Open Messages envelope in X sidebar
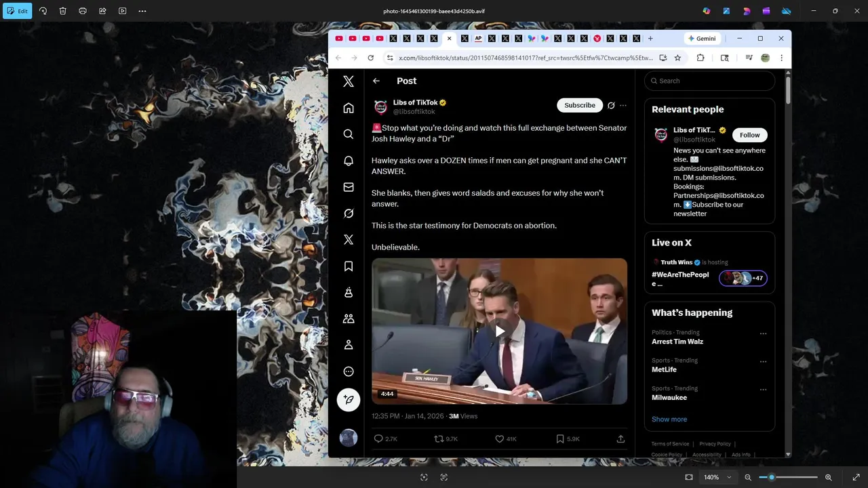The height and width of the screenshot is (488, 868). coord(349,187)
